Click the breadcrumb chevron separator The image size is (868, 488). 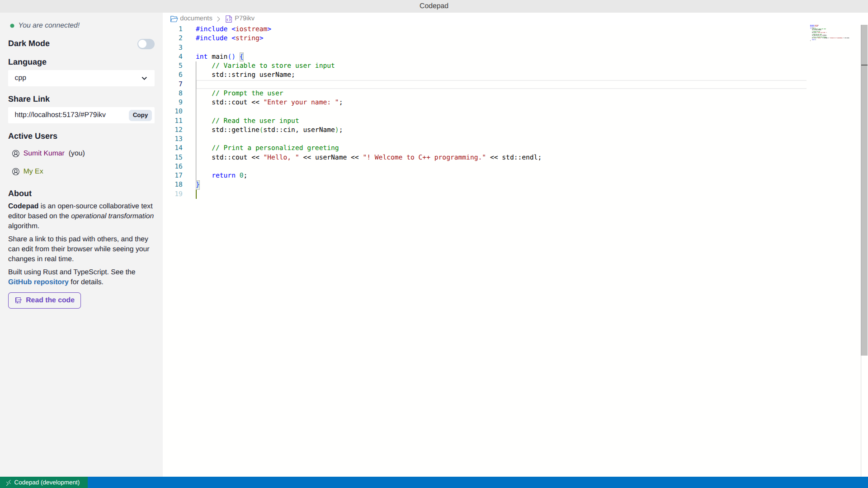(218, 19)
